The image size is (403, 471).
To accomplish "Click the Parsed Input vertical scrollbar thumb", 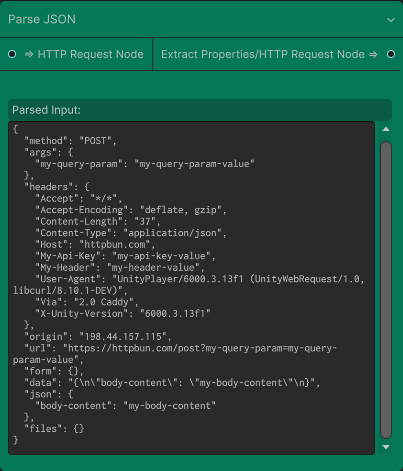I will pyautogui.click(x=386, y=290).
